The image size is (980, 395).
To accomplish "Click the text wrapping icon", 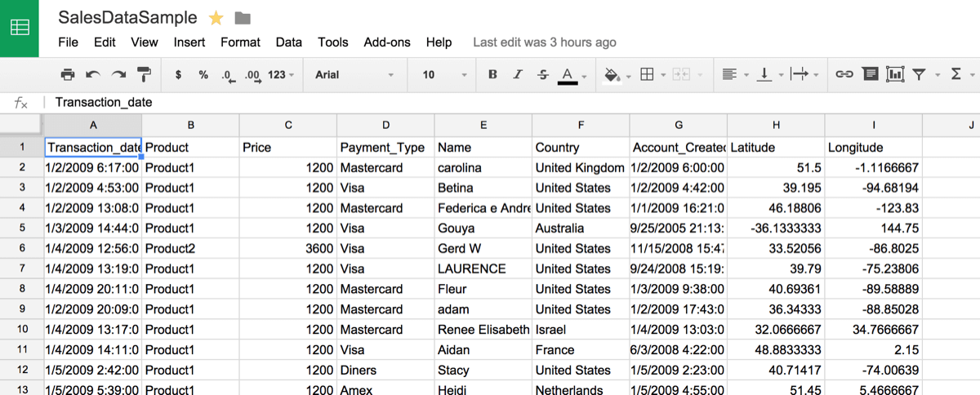I will (800, 74).
